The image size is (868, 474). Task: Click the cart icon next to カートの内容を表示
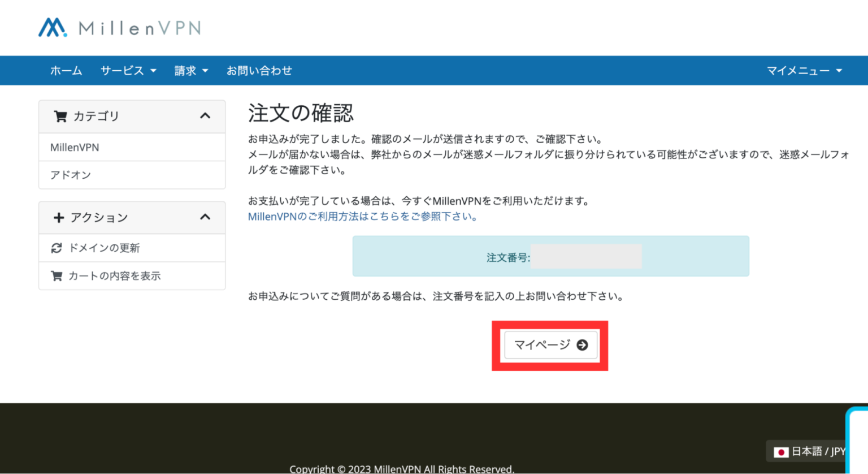(57, 276)
